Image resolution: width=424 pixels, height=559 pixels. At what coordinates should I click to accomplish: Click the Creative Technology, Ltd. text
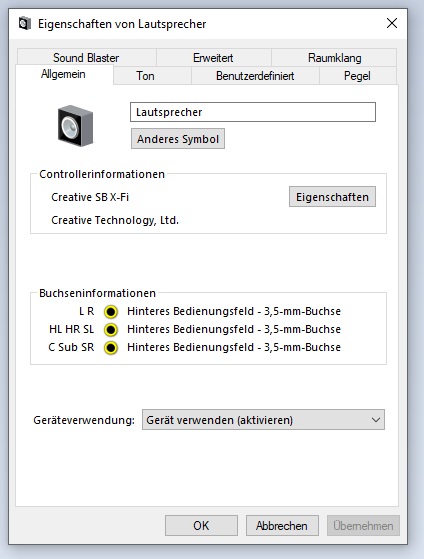(115, 220)
